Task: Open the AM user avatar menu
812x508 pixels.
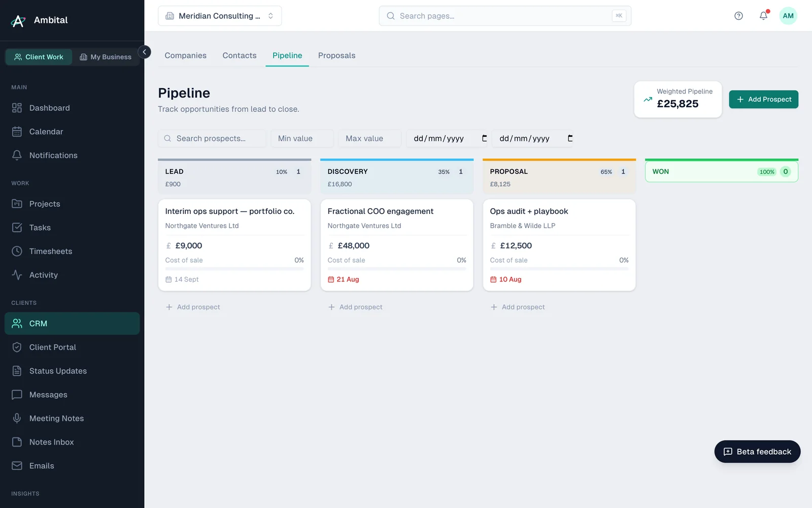Action: 788,16
